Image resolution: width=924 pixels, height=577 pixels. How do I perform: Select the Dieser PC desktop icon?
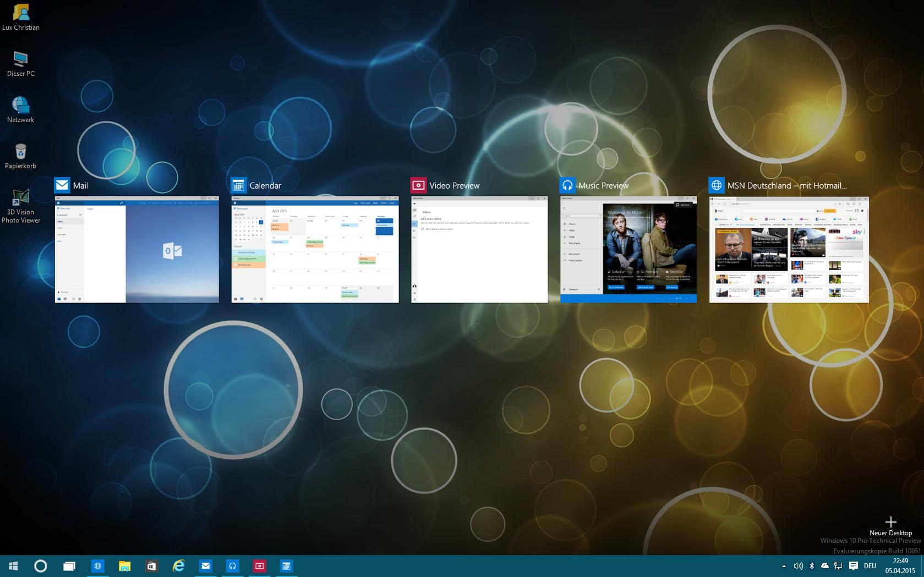coord(21,64)
